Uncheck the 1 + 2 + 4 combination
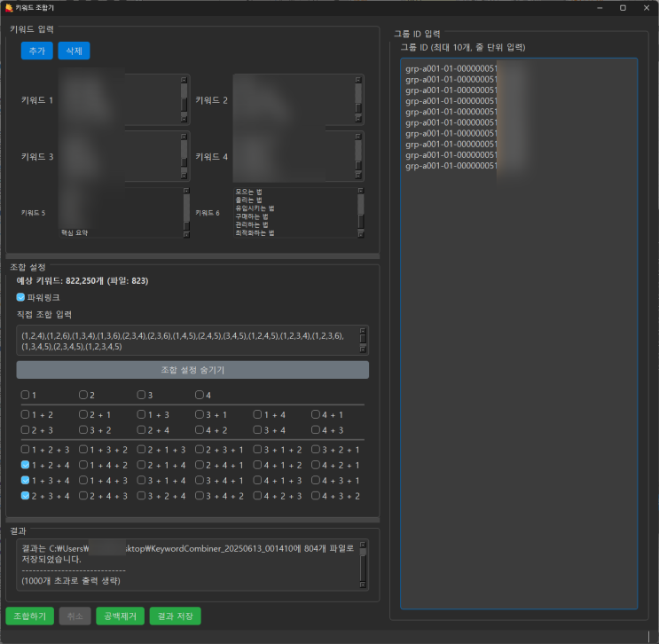Viewport: 659px width, 644px height. 26,464
